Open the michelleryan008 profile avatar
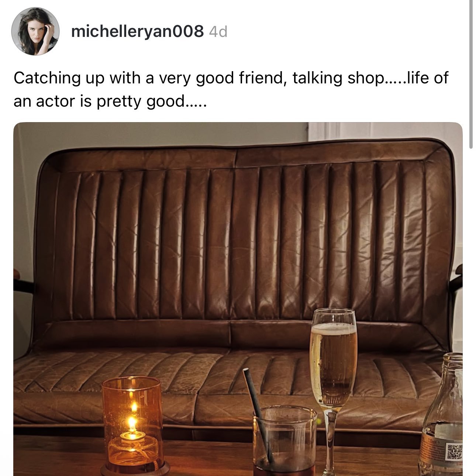 pyautogui.click(x=35, y=31)
